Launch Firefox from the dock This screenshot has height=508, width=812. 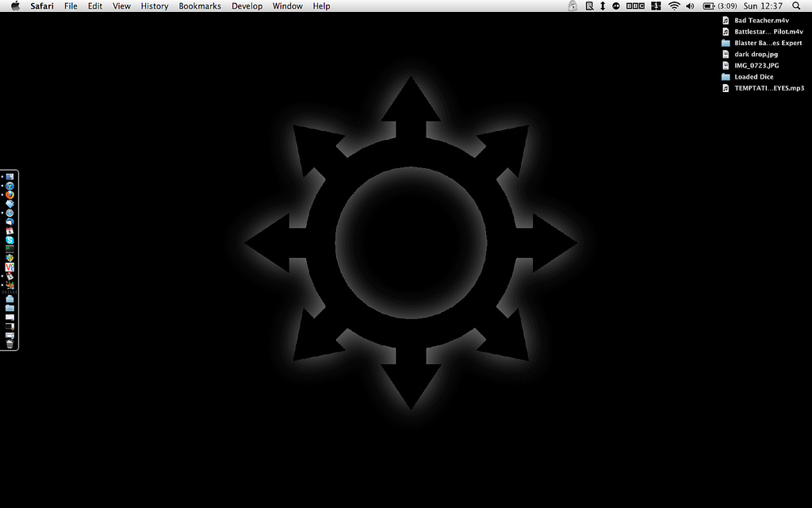(10, 195)
